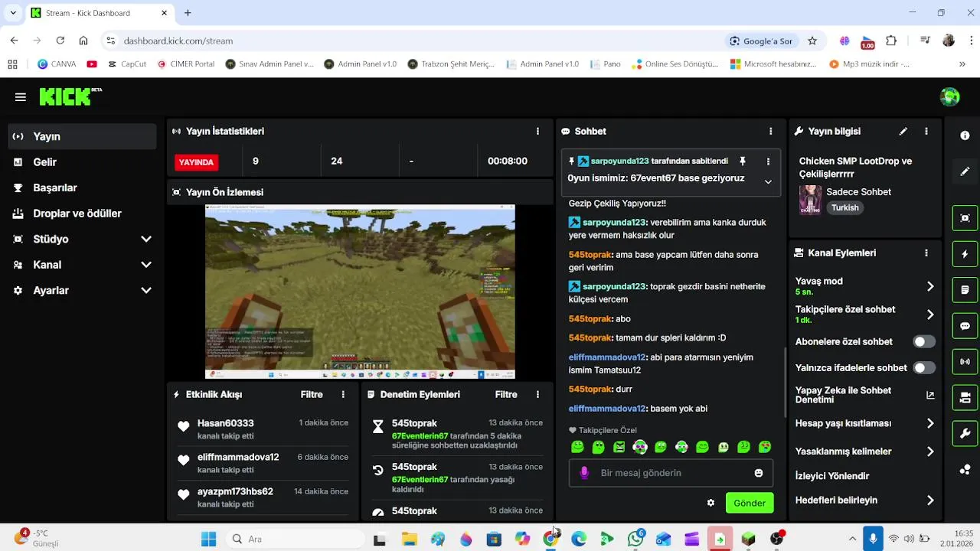Click the Turkish language tag

(845, 207)
